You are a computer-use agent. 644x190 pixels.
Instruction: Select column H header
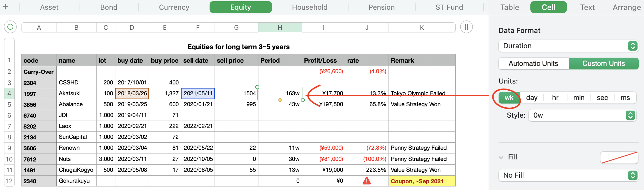280,27
